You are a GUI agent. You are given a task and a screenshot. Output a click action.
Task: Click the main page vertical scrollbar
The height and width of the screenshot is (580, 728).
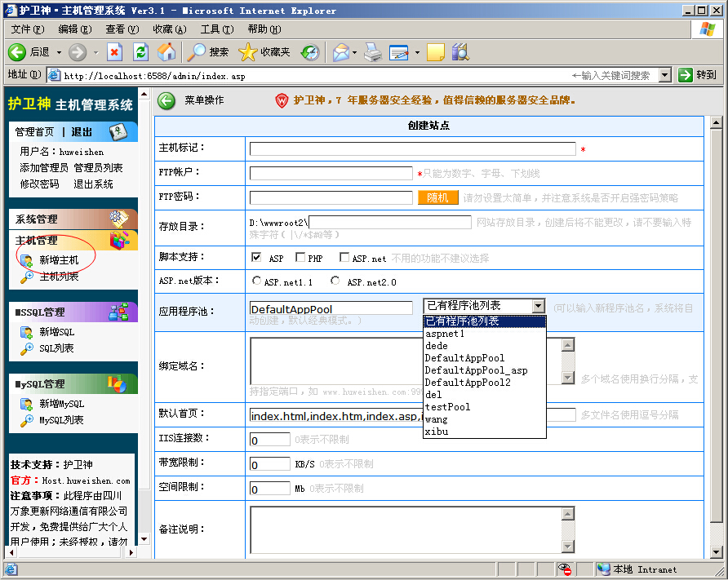point(716,326)
